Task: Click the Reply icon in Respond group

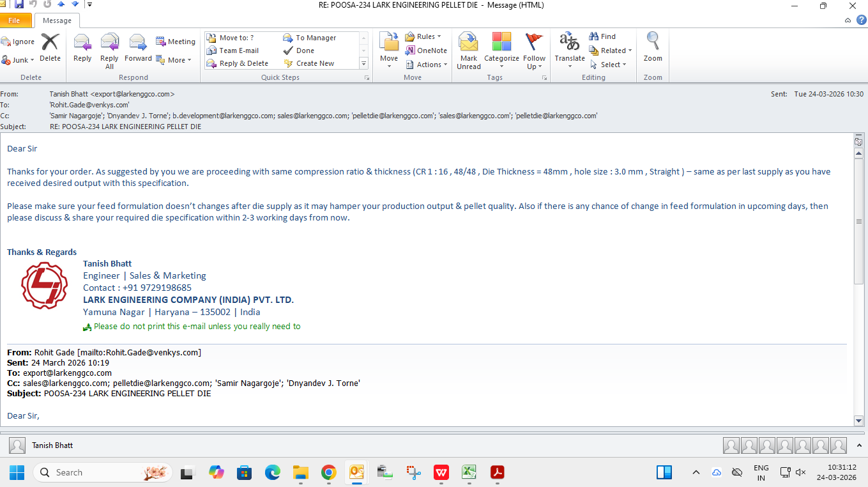Action: (82, 49)
